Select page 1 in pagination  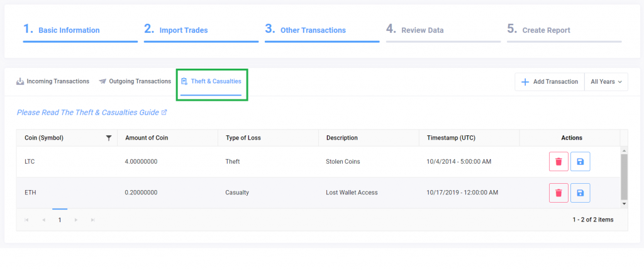click(x=60, y=220)
